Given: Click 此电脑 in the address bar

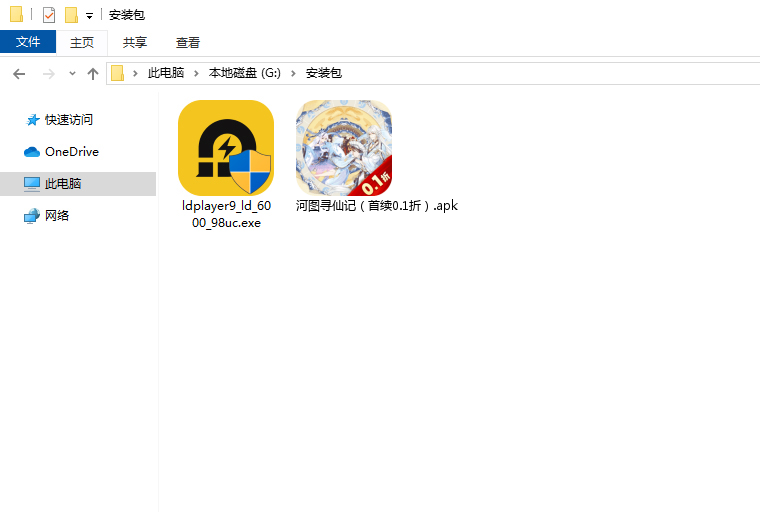Looking at the screenshot, I should coord(166,73).
